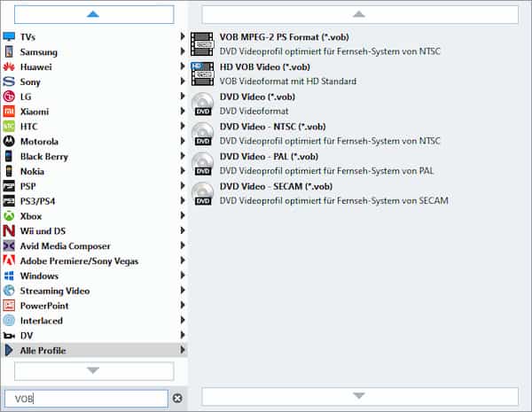Screen dimensions: 532x412
Task: Click the Samsung phone icon
Action: pyautogui.click(x=9, y=52)
